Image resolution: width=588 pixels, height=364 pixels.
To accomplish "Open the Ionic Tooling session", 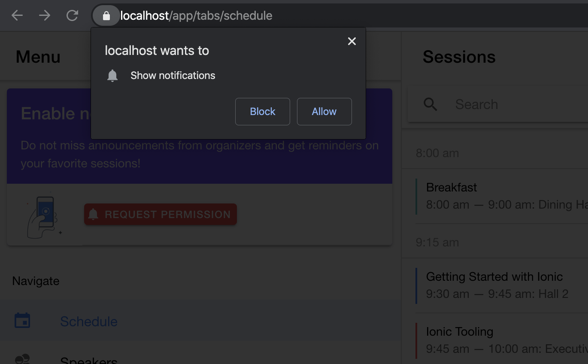I will [x=502, y=339].
